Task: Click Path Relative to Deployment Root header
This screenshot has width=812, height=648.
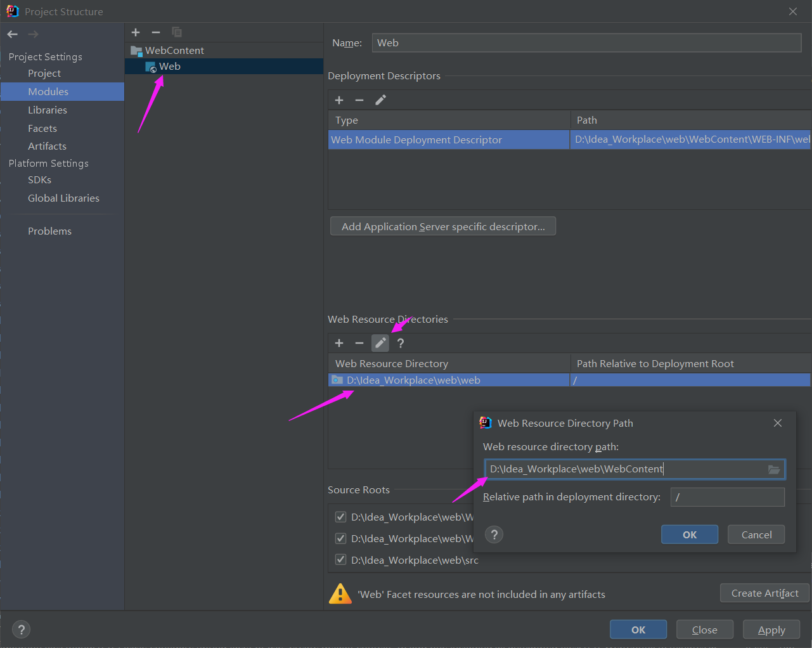Action: (x=691, y=363)
